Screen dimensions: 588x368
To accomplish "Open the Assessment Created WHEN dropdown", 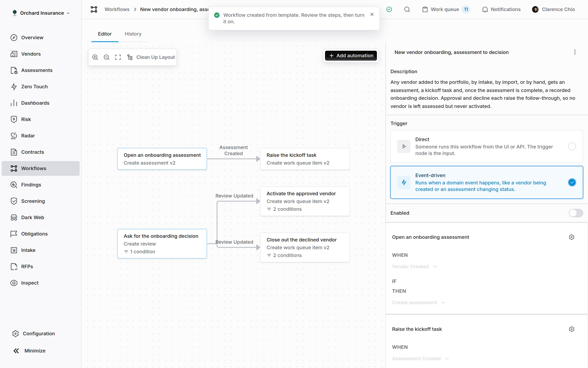I will (x=420, y=359).
